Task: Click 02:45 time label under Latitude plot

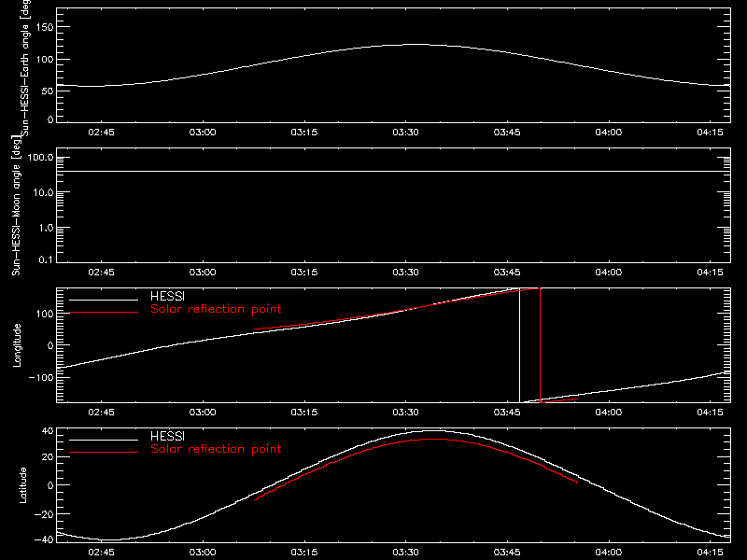Action: coord(101,553)
